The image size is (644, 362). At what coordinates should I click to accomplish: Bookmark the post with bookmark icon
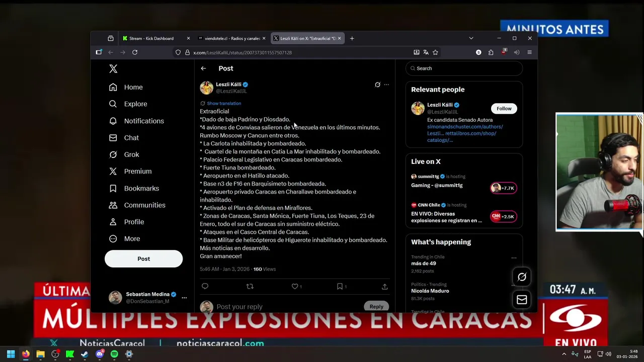click(x=340, y=286)
